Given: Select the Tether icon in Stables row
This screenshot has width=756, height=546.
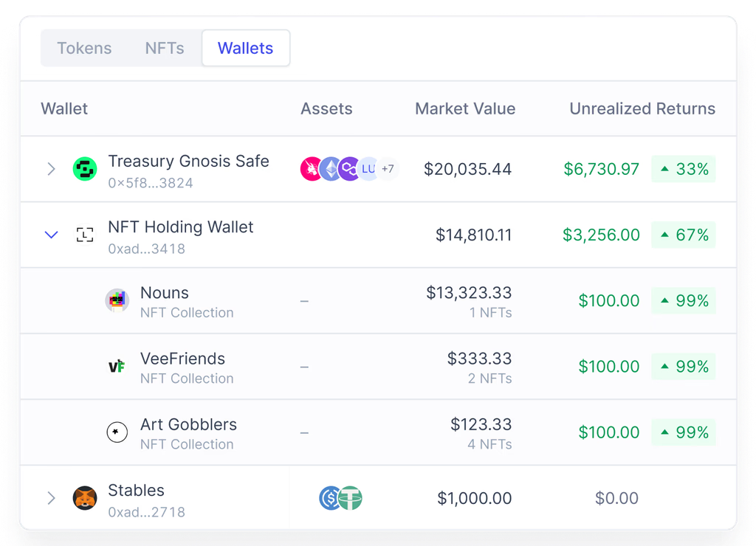Looking at the screenshot, I should pos(350,498).
